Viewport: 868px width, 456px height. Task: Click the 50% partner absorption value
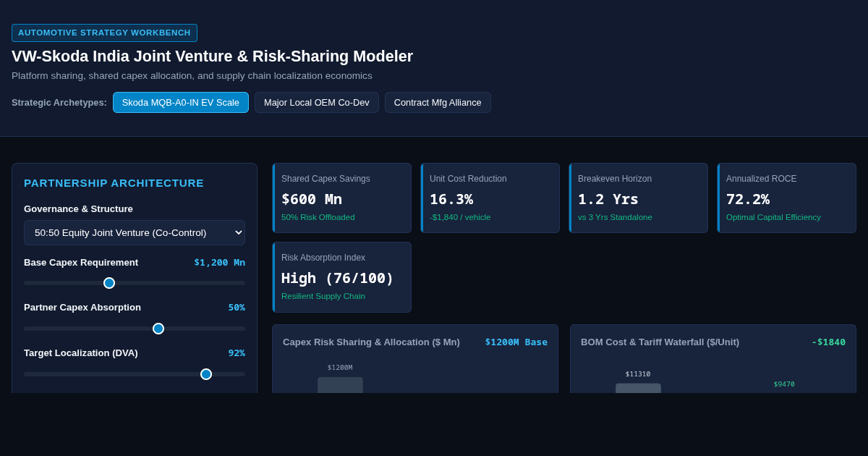237,307
